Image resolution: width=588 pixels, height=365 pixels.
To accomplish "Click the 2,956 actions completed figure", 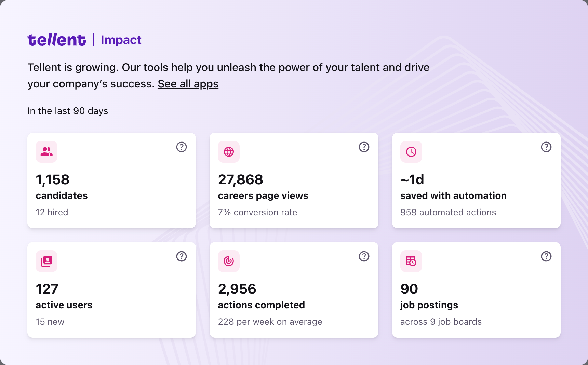I will 237,289.
